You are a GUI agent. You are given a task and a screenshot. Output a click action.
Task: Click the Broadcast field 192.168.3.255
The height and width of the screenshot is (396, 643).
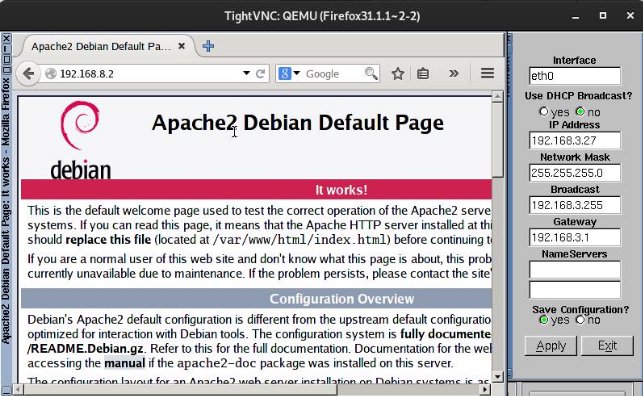click(575, 205)
